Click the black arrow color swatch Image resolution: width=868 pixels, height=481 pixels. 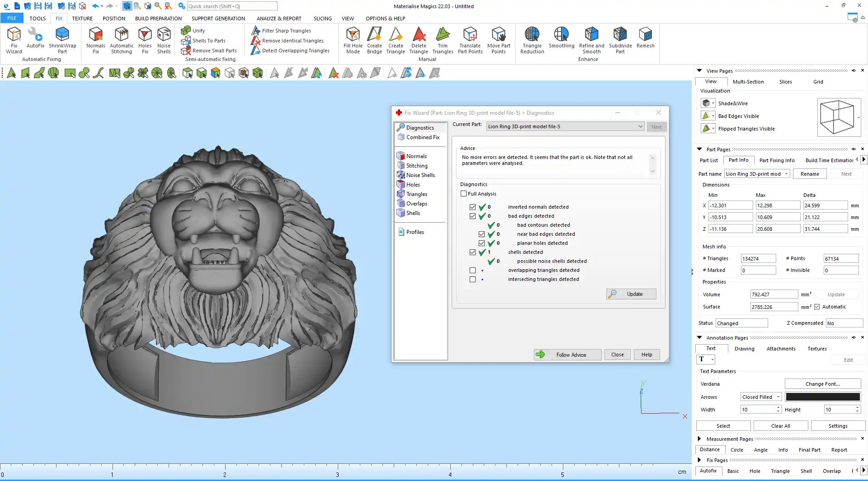tap(822, 397)
